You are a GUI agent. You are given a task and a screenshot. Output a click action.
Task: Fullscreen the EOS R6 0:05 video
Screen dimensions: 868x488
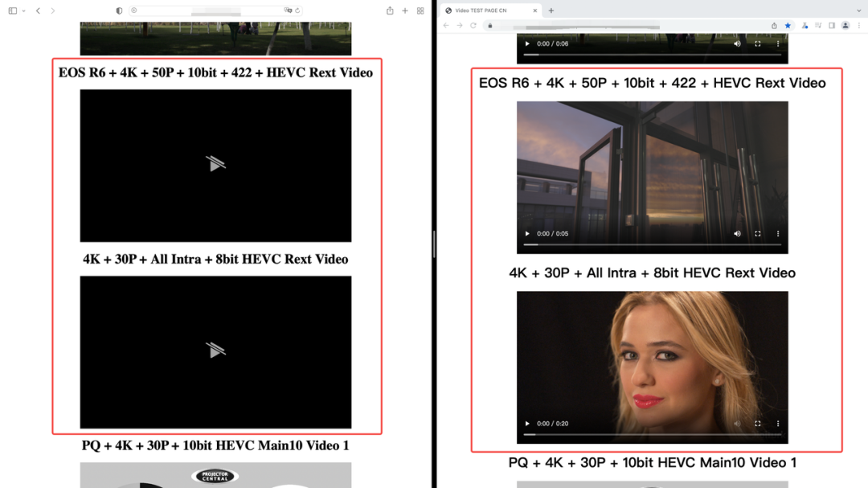click(x=758, y=234)
